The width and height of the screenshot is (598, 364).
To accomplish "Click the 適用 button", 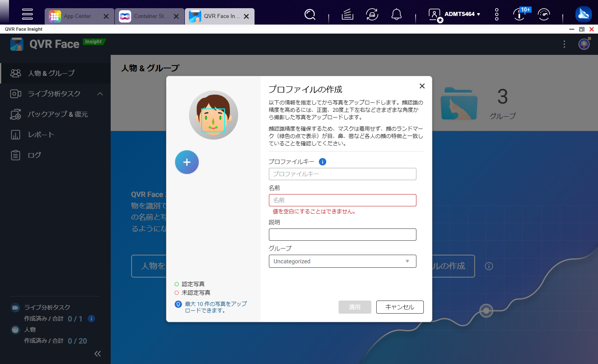I will 355,307.
